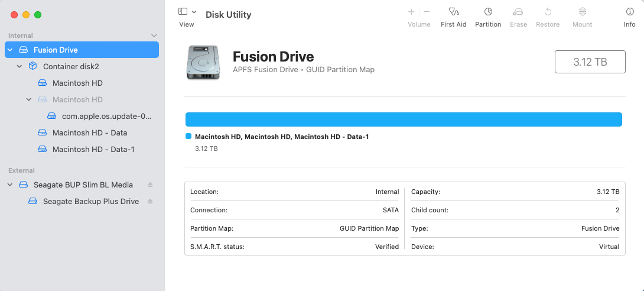Click the yellow minimize window button
Image resolution: width=644 pixels, height=291 pixels.
(x=26, y=15)
